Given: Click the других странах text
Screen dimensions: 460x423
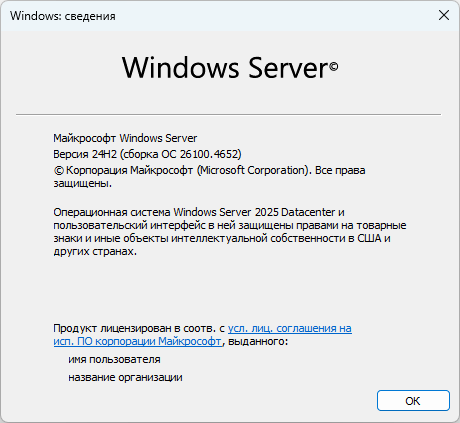Looking at the screenshot, I should click(x=95, y=251).
